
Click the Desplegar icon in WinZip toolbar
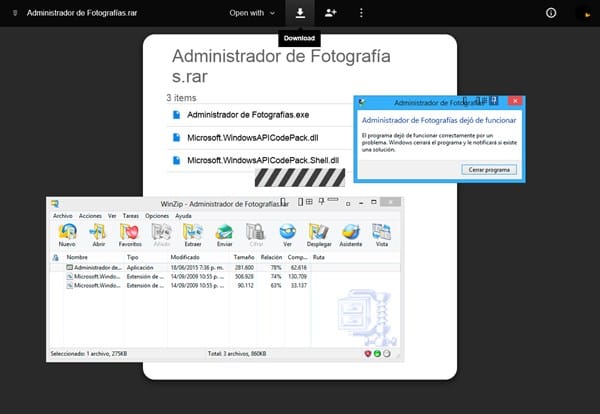[319, 234]
